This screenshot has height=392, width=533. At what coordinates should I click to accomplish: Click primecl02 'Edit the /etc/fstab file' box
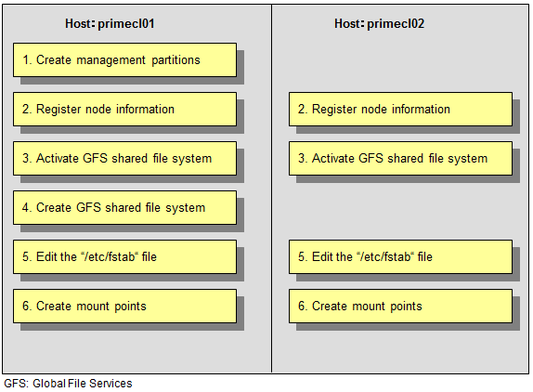[x=400, y=256]
